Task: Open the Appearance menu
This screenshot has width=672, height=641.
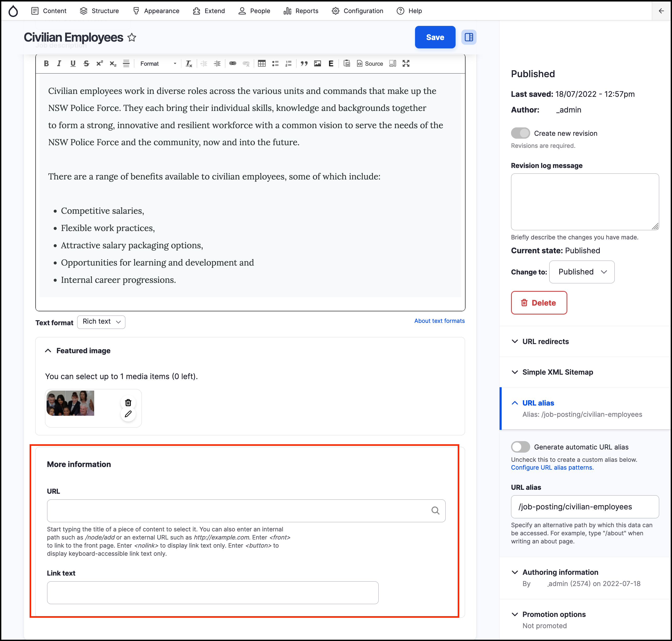Action: (x=156, y=11)
